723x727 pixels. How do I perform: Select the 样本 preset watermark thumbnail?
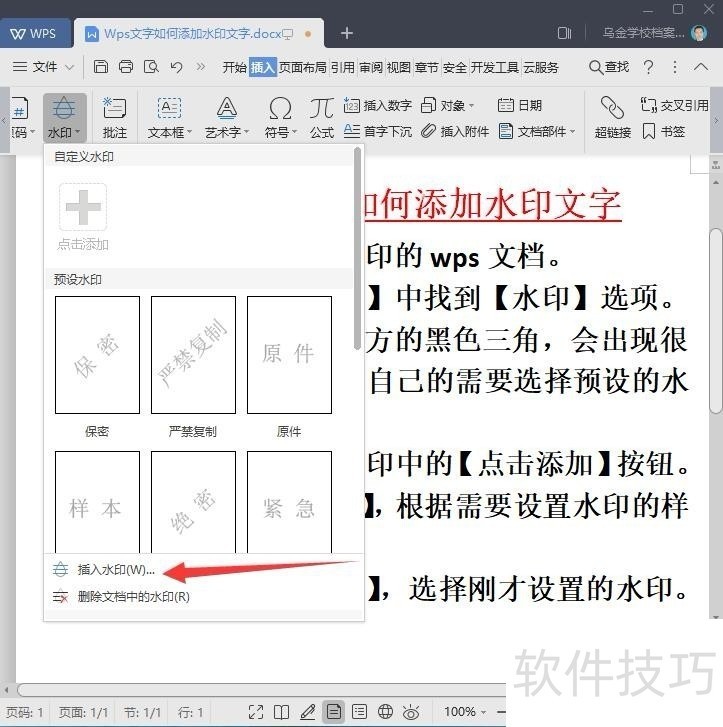pyautogui.click(x=97, y=502)
